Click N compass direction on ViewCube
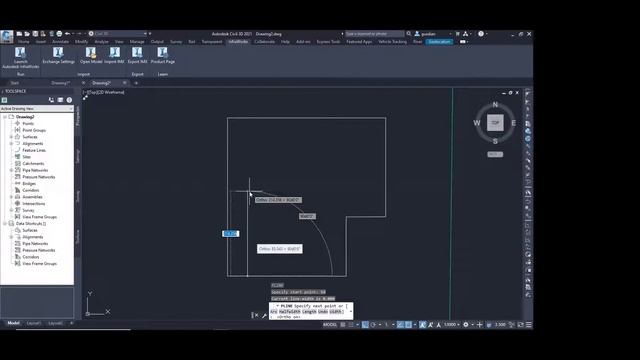The width and height of the screenshot is (640, 360). tap(495, 105)
